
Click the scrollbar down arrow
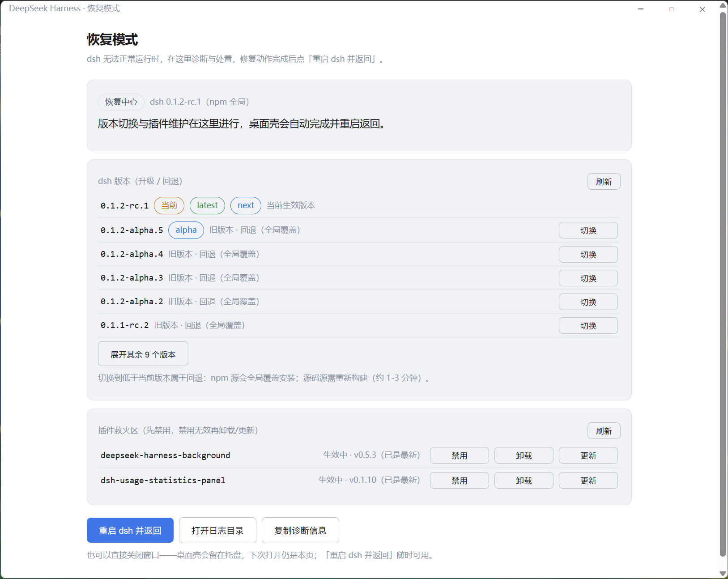pyautogui.click(x=723, y=573)
